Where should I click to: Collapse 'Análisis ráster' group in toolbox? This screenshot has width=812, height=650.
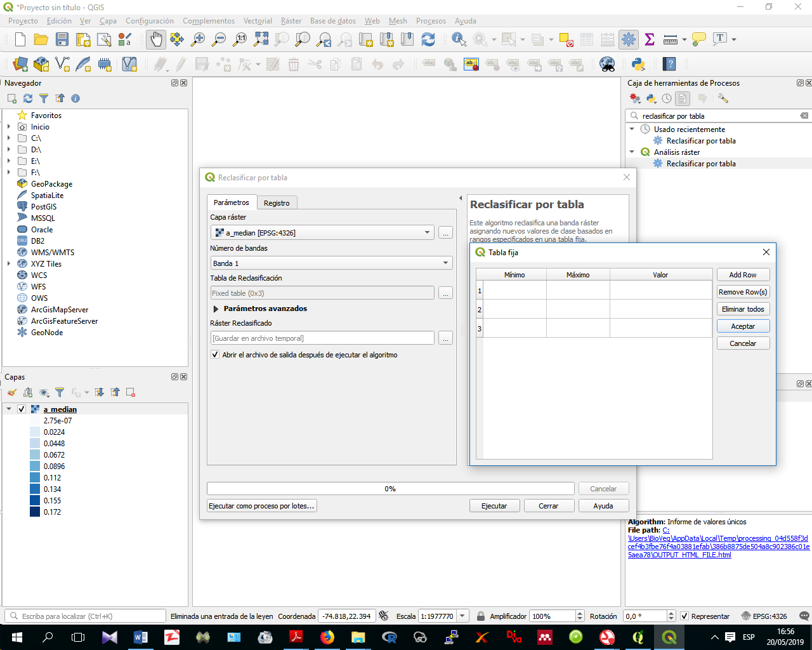point(632,152)
